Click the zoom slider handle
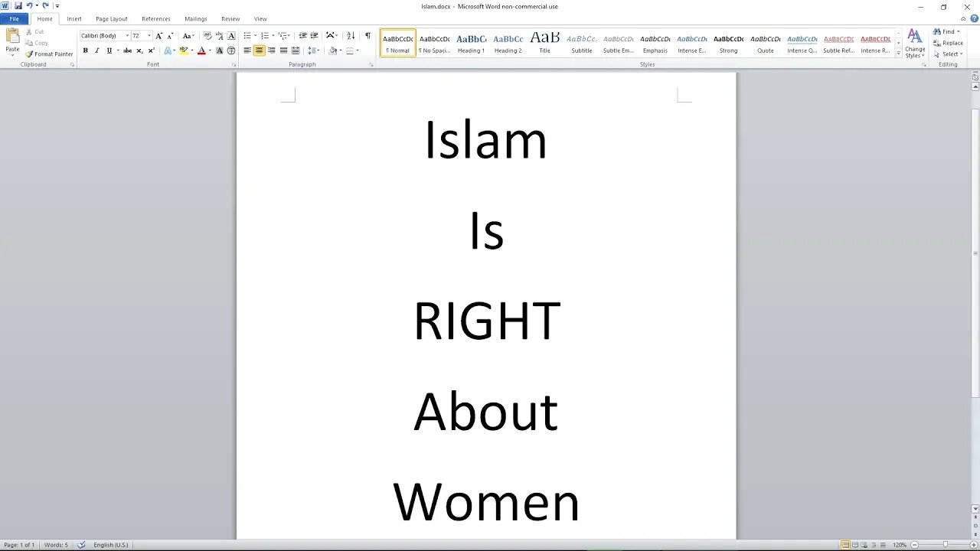This screenshot has height=551, width=980. (x=946, y=545)
